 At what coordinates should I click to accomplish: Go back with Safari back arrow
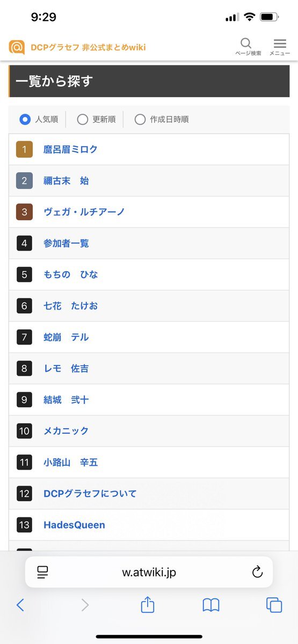coord(20,605)
